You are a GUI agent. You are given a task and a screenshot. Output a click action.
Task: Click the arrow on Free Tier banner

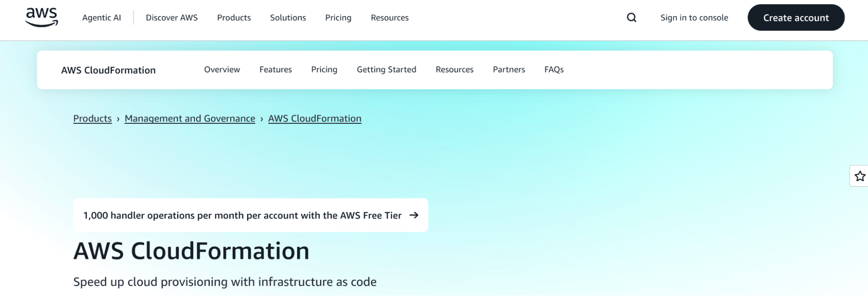tap(414, 215)
